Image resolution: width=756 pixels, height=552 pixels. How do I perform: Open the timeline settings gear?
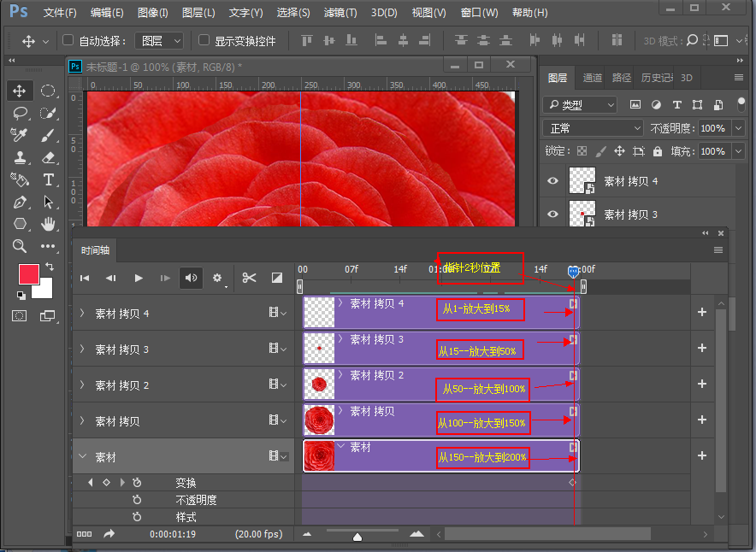(x=217, y=278)
